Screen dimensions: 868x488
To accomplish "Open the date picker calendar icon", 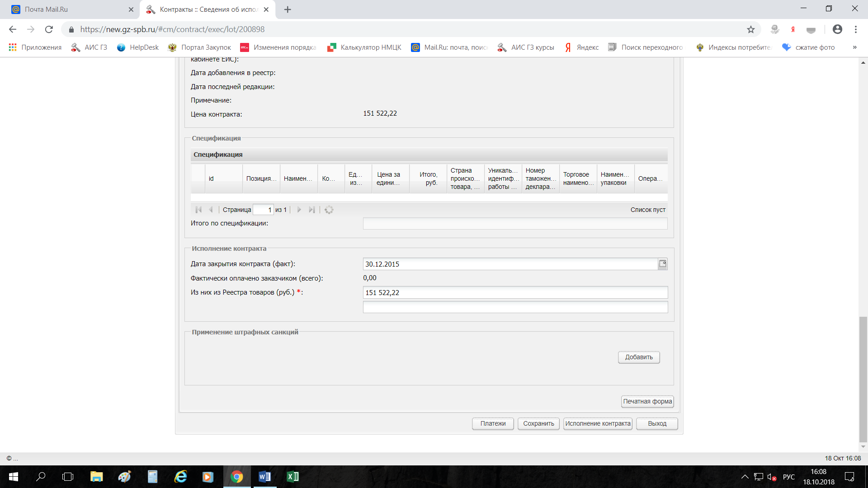I will pyautogui.click(x=663, y=264).
